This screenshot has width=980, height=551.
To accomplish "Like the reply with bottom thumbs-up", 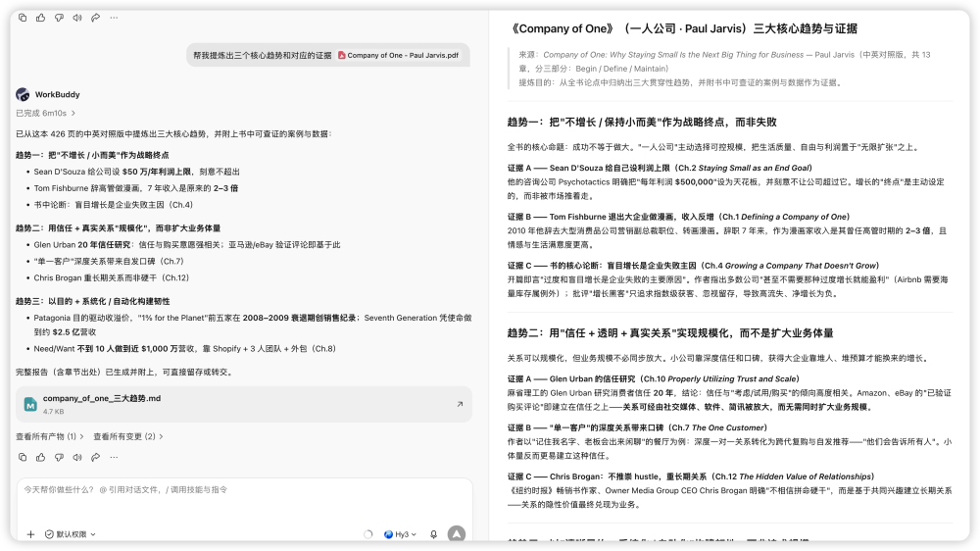I will [40, 457].
